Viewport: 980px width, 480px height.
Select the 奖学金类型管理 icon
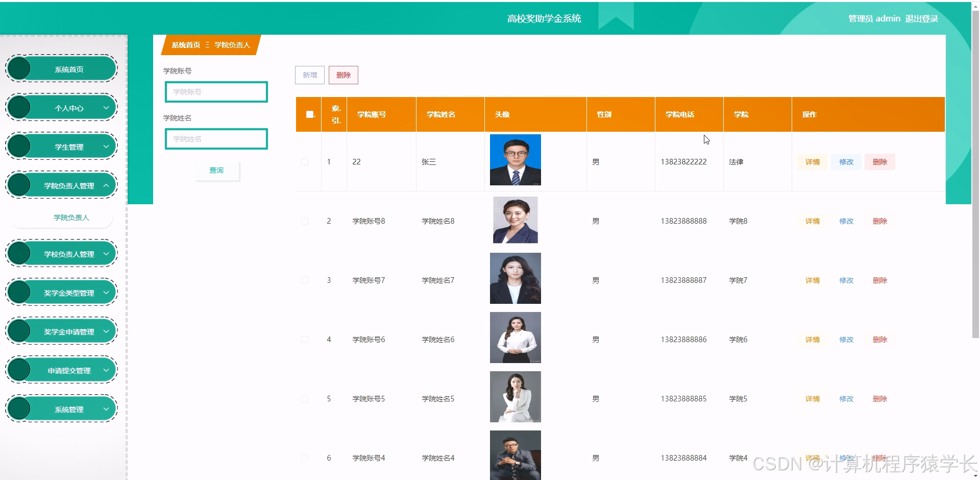point(19,292)
